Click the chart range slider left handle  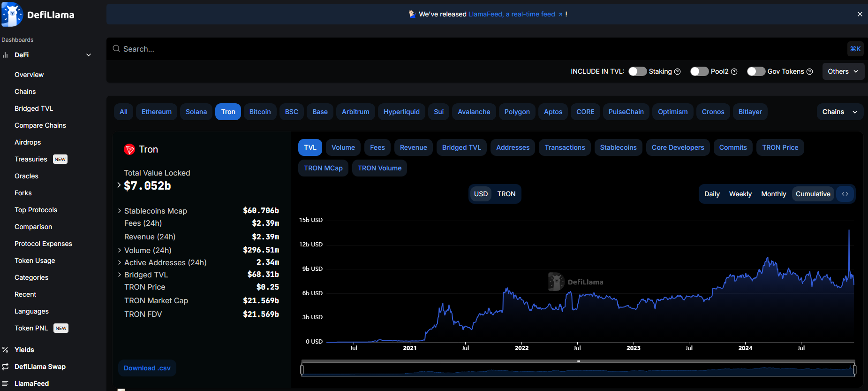302,370
